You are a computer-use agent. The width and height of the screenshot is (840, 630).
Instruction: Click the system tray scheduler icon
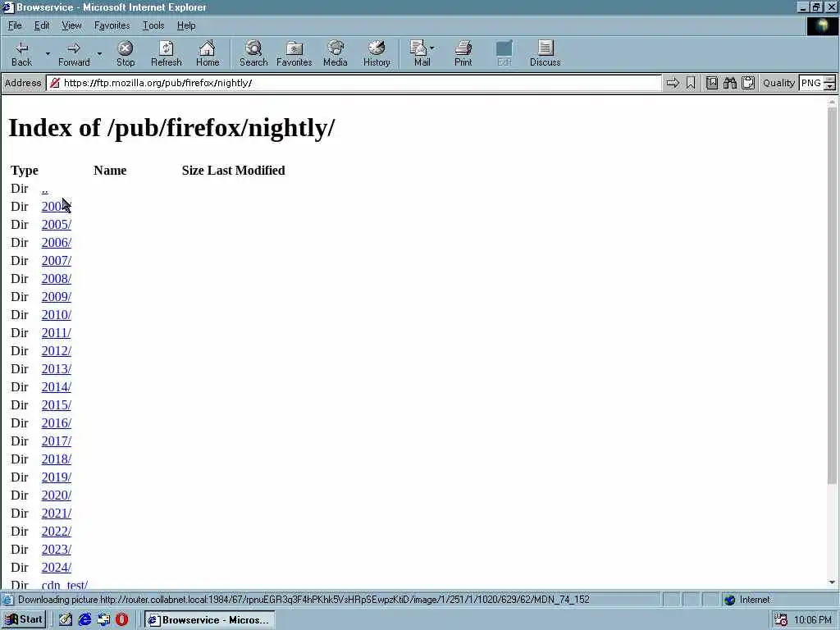pos(781,620)
